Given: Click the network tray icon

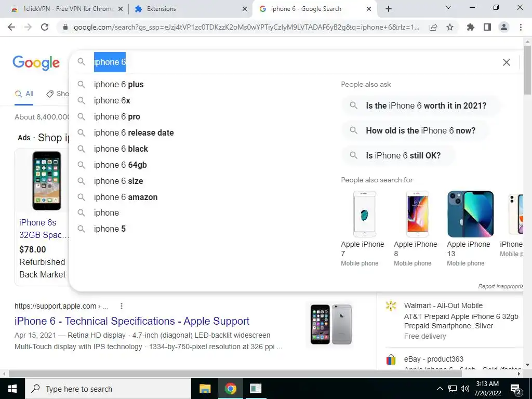Looking at the screenshot, I should 453,389.
